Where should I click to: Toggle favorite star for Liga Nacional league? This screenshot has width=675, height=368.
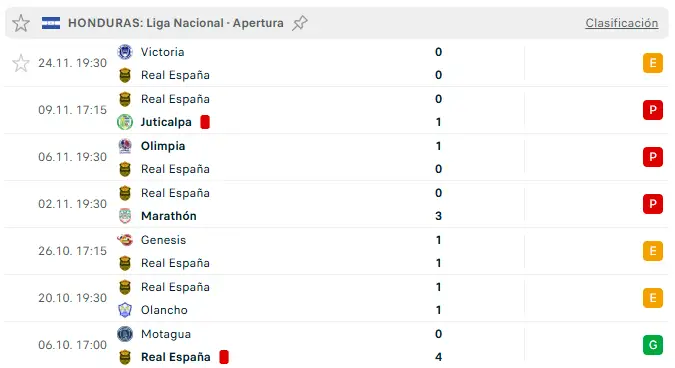point(21,23)
